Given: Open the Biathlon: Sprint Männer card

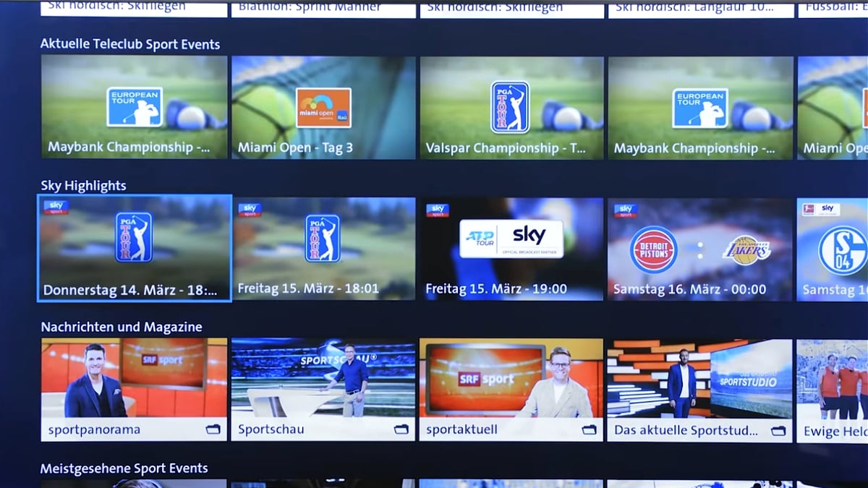Looking at the screenshot, I should (323, 9).
